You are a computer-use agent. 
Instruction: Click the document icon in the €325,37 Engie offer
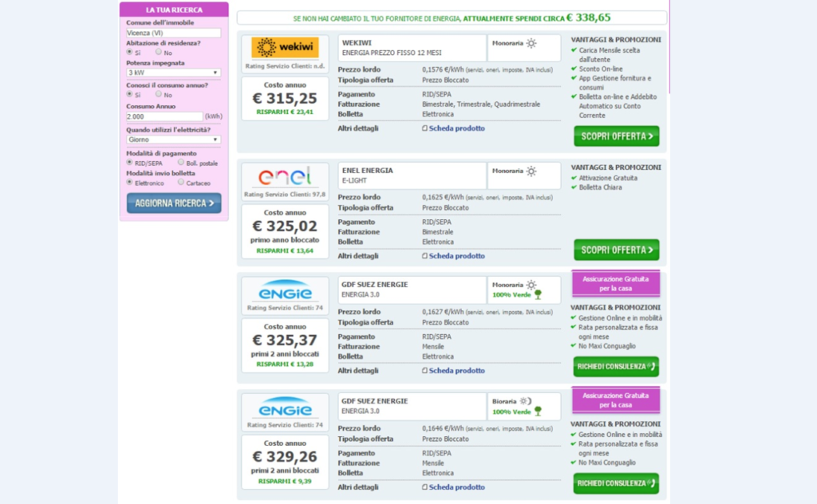[x=424, y=370]
